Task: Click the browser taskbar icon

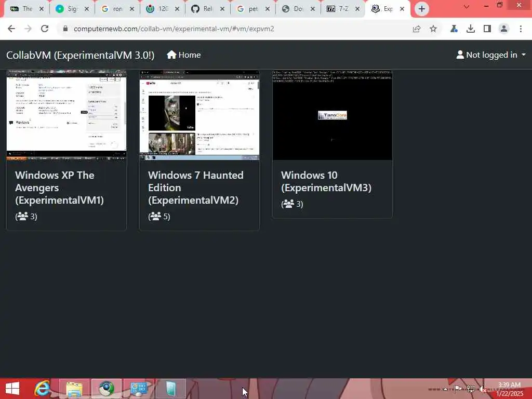Action: [x=106, y=389]
